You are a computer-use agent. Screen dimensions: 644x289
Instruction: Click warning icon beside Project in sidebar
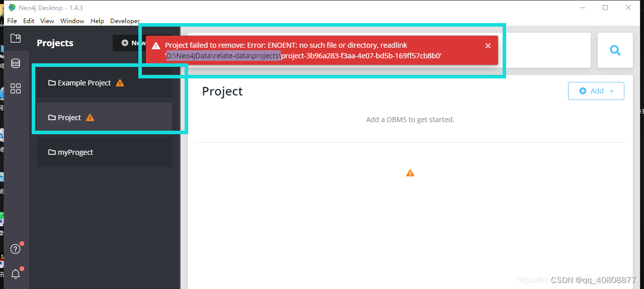[90, 118]
